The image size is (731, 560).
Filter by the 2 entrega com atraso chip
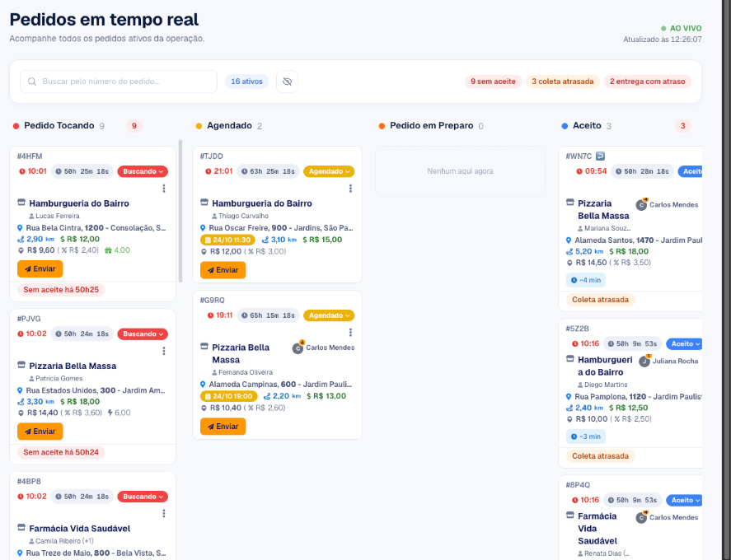[648, 82]
